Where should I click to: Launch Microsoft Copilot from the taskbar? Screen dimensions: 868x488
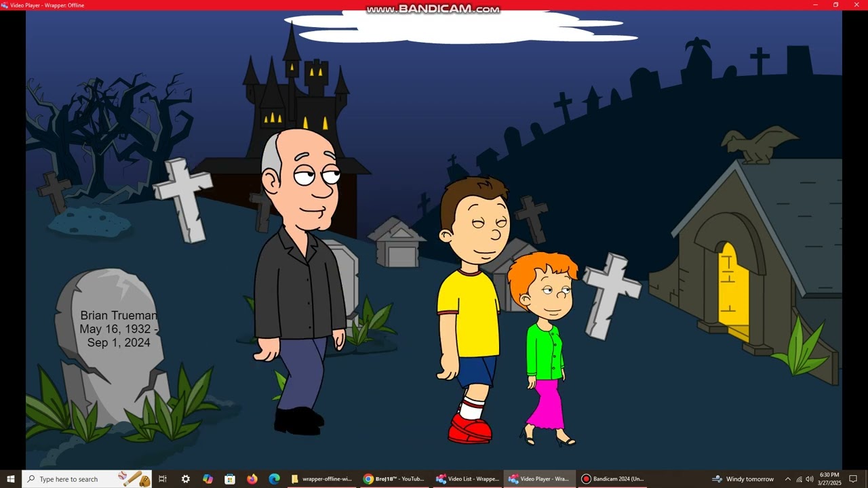coord(208,479)
